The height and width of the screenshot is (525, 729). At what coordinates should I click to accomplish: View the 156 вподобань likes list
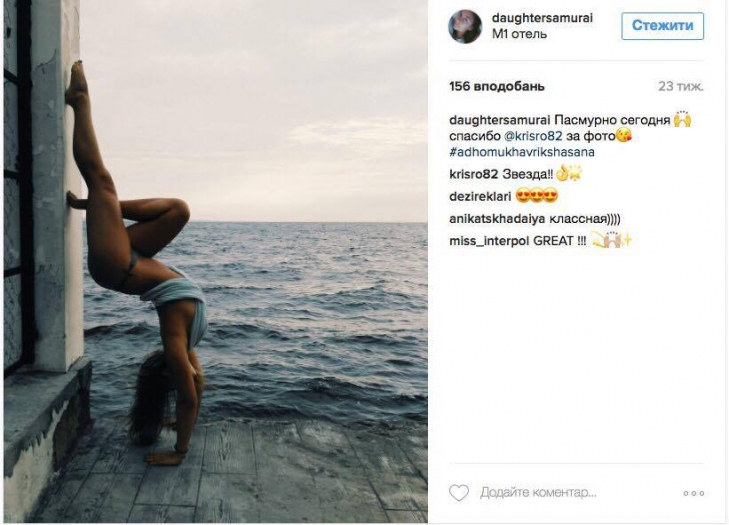[497, 86]
